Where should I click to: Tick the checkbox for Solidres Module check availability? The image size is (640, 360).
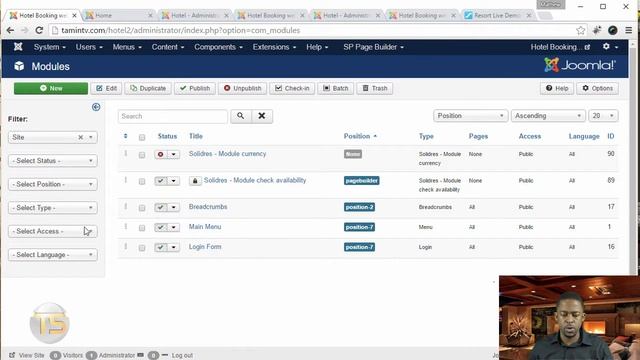click(x=142, y=182)
